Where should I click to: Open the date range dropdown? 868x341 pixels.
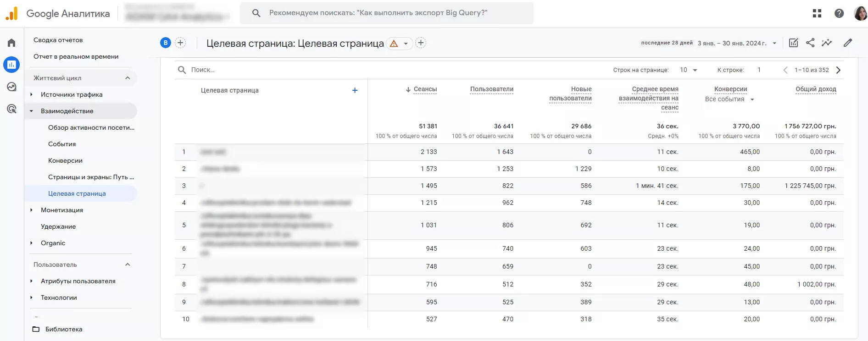tap(774, 43)
